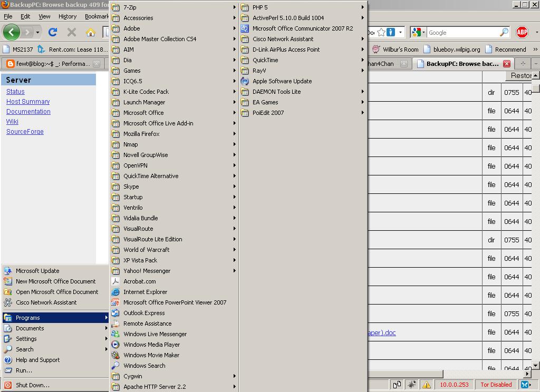This screenshot has height=392, width=540.
Task: Open Microsoft Office PowerPoint Viewer 2007
Action: pos(175,302)
